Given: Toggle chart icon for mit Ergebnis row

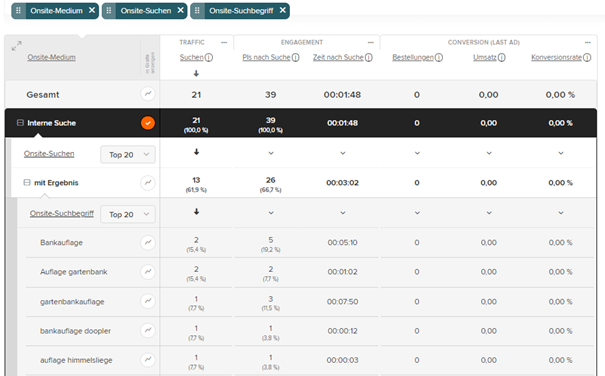Looking at the screenshot, I should [148, 183].
